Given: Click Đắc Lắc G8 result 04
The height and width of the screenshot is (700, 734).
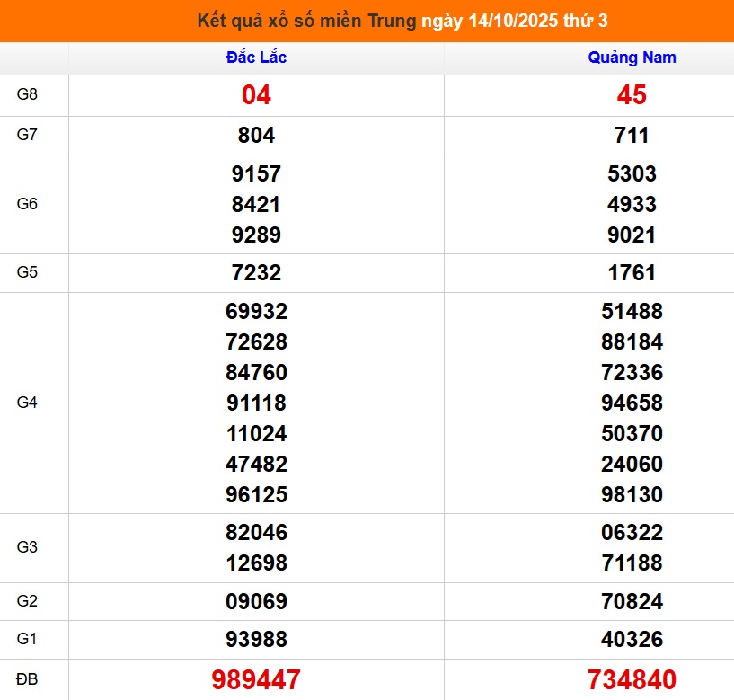Looking at the screenshot, I should pos(256,95).
